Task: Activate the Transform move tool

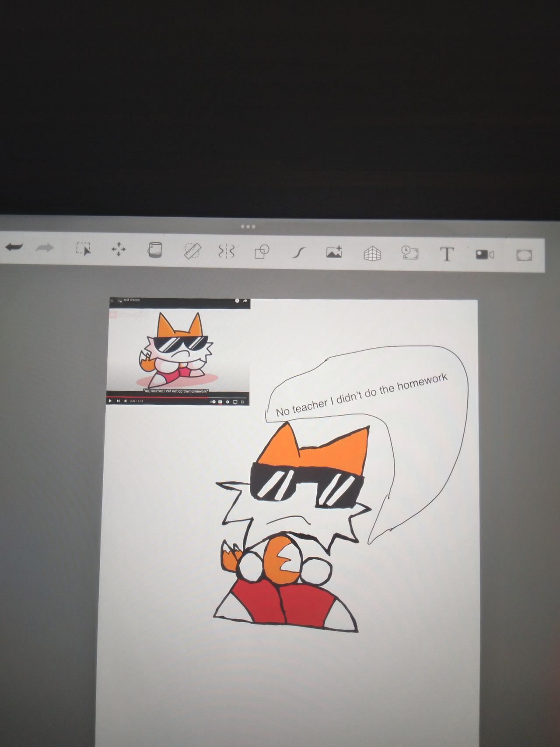Action: pyautogui.click(x=119, y=250)
